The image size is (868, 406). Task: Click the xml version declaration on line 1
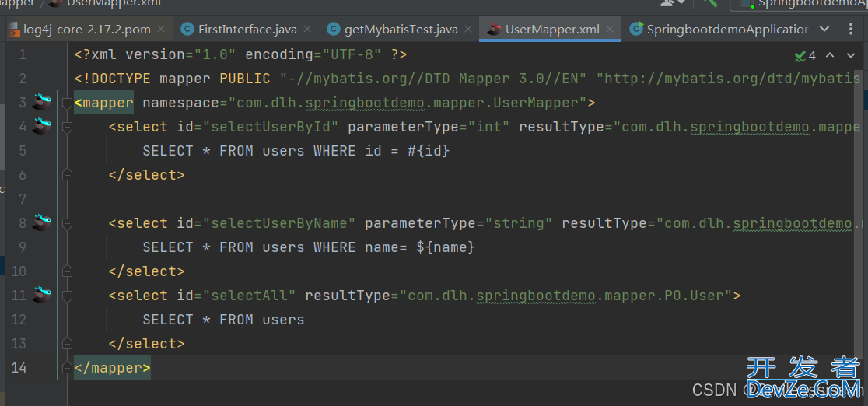(241, 55)
